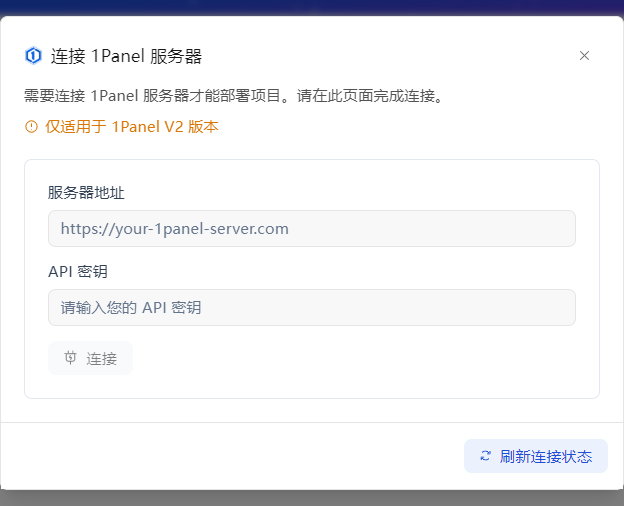
Task: Click the dialog title 连接 1Panel 服务器
Action: tap(127, 56)
